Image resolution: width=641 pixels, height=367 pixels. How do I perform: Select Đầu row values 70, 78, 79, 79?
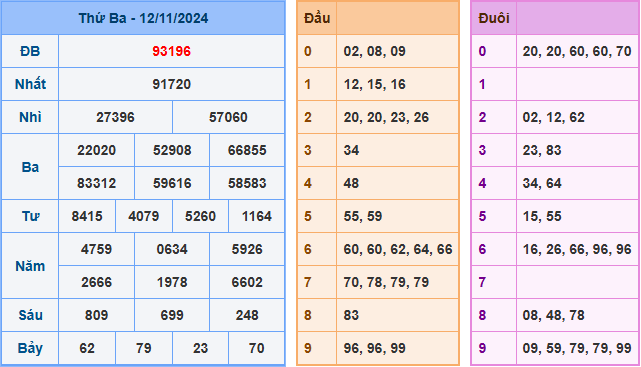[386, 282]
